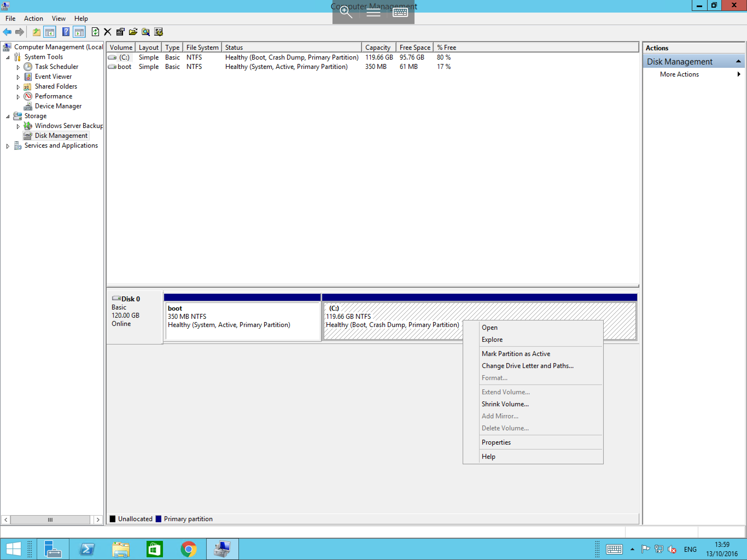Select Shrink Volume in context menu
The height and width of the screenshot is (560, 747).
coord(533,404)
